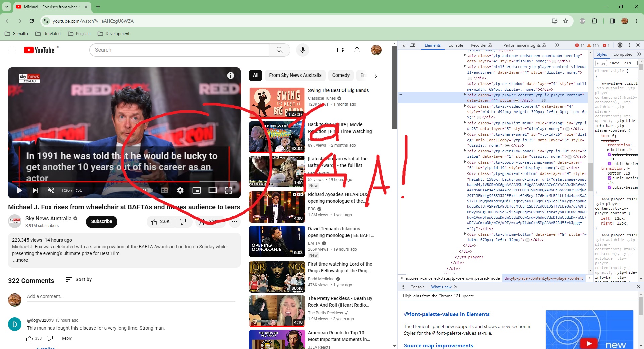Unmute the video with the speaker icon
This screenshot has width=644, height=349.
[51, 190]
